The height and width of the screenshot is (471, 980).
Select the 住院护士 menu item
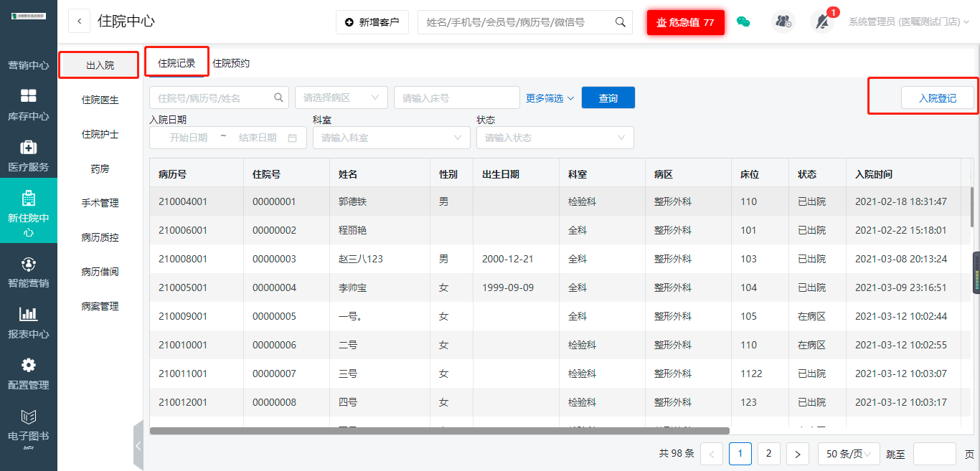[x=100, y=134]
